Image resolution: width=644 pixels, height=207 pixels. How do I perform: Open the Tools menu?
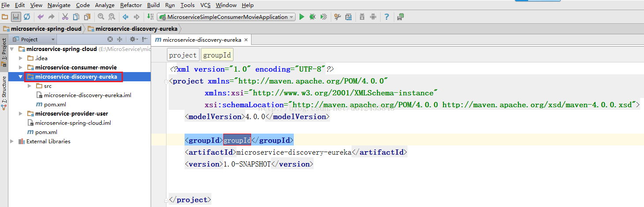(188, 5)
